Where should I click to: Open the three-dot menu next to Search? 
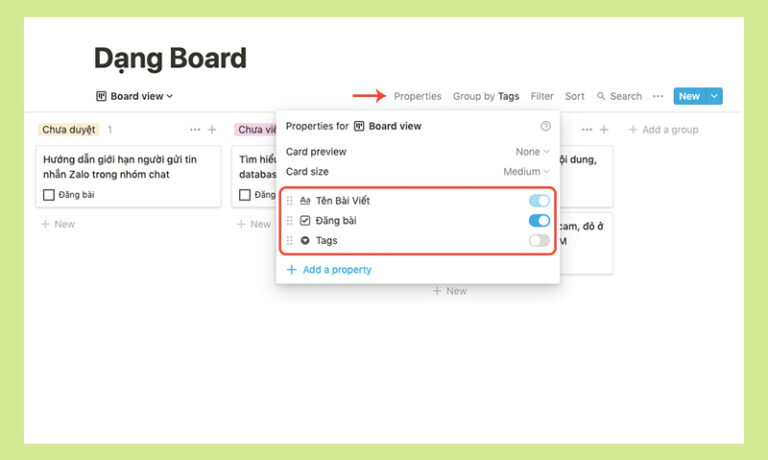(x=658, y=97)
